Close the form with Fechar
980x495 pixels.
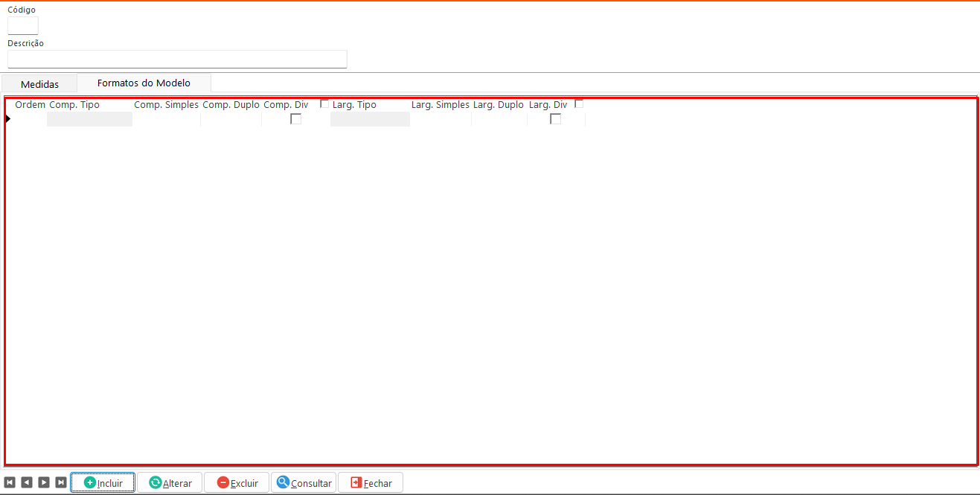tap(371, 482)
